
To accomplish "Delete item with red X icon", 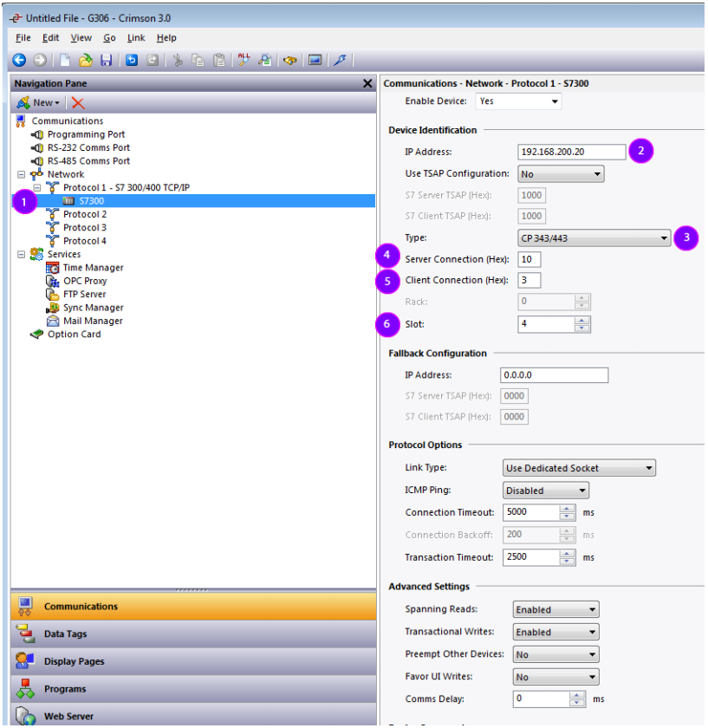I will (x=78, y=103).
